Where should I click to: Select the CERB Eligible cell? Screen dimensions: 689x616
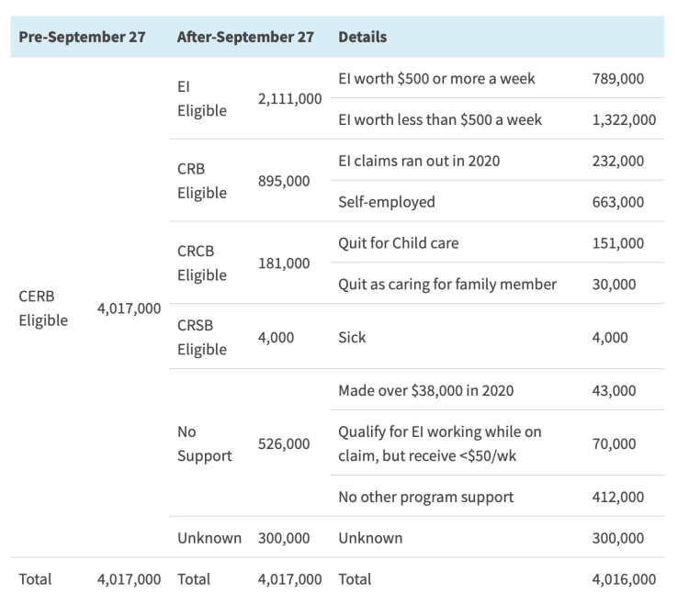point(43,309)
